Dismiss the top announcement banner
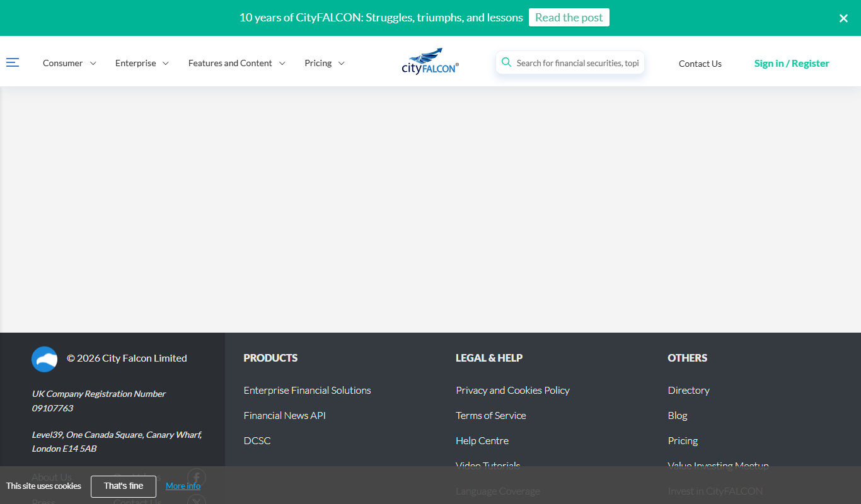The height and width of the screenshot is (504, 861). click(843, 18)
